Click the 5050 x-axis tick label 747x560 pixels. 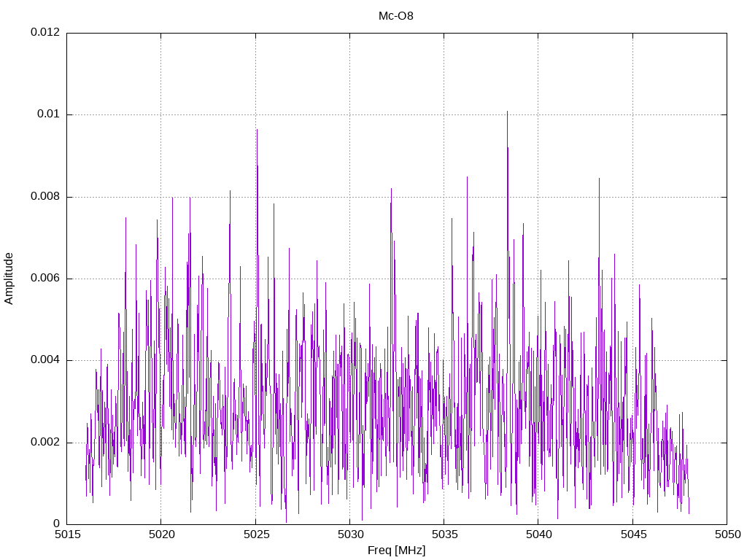pyautogui.click(x=727, y=534)
